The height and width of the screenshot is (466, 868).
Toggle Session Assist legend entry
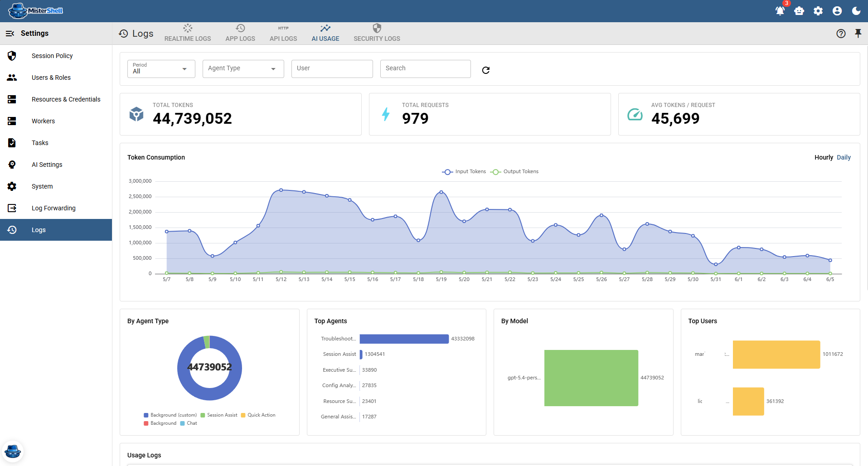pos(219,415)
